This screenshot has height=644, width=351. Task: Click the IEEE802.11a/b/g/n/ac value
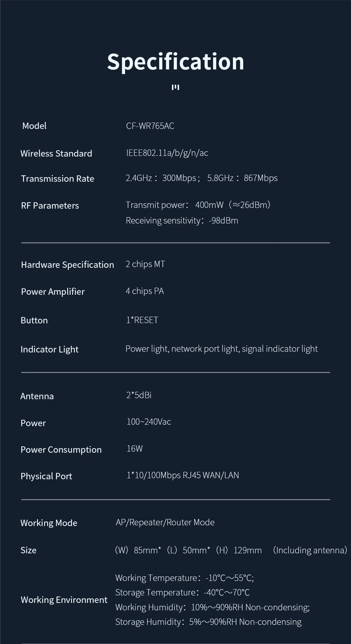point(167,153)
